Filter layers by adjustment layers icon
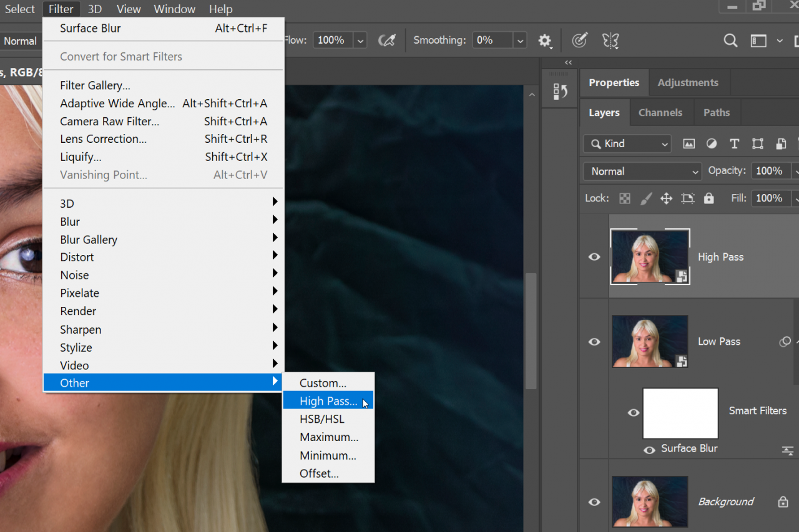This screenshot has height=532, width=799. pos(712,143)
